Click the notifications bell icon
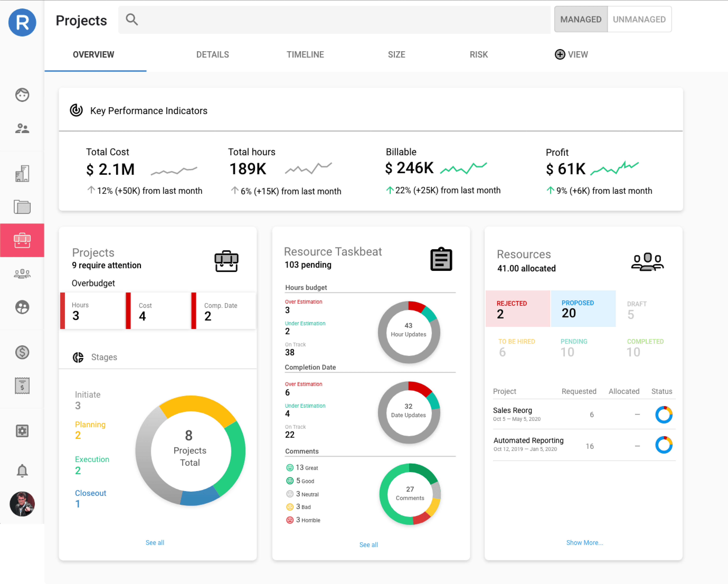Viewport: 728px width, 584px height. click(x=22, y=470)
